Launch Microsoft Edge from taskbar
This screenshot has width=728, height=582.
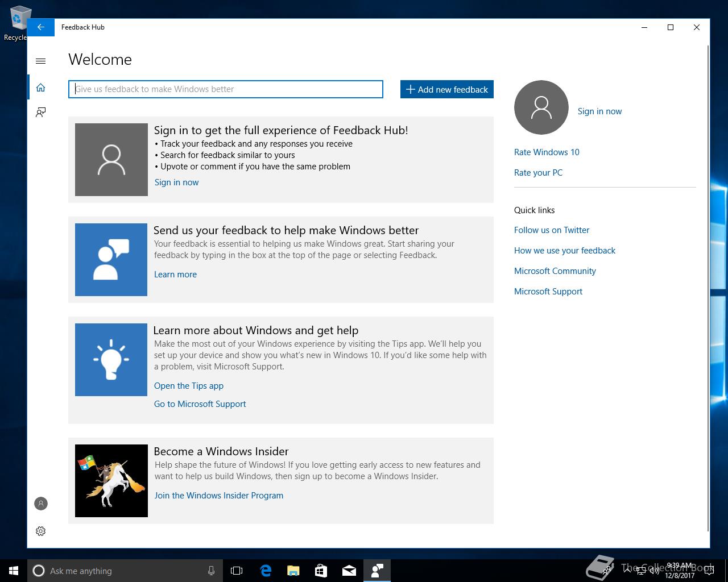[265, 571]
